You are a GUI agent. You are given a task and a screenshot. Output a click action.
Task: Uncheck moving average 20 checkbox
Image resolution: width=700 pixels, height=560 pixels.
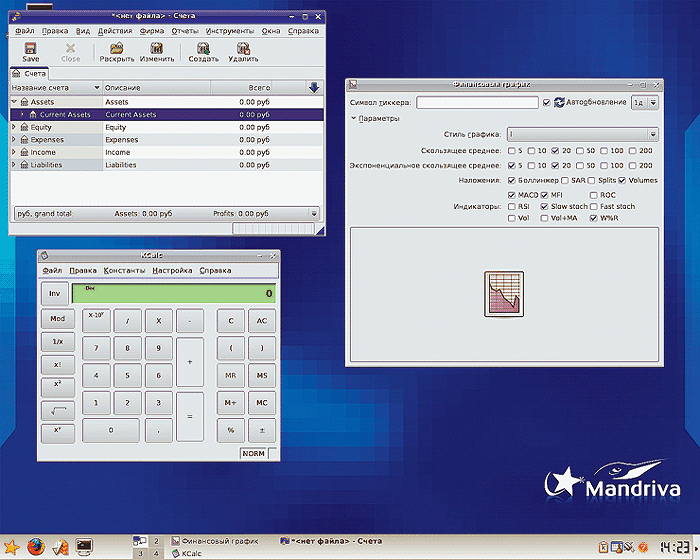pyautogui.click(x=555, y=151)
